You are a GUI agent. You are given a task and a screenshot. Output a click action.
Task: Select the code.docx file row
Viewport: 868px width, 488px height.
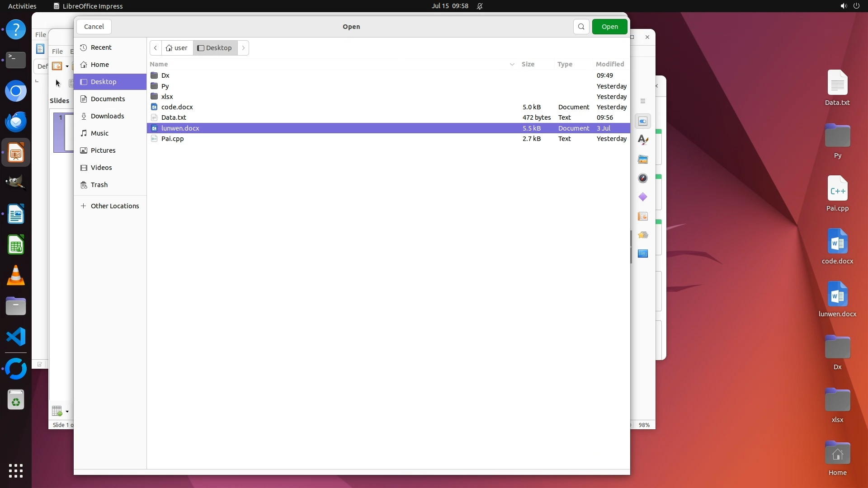coord(177,107)
